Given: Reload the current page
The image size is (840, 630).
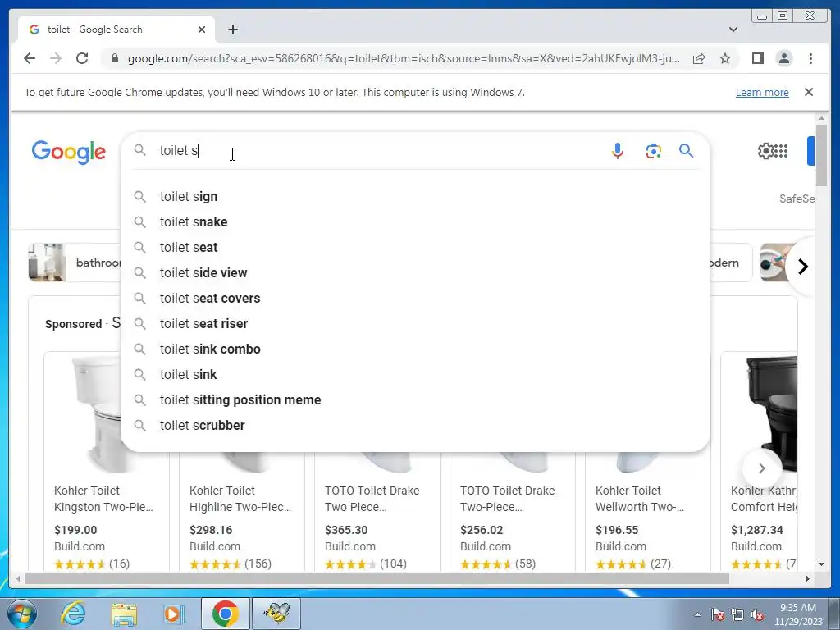Looking at the screenshot, I should 82,58.
